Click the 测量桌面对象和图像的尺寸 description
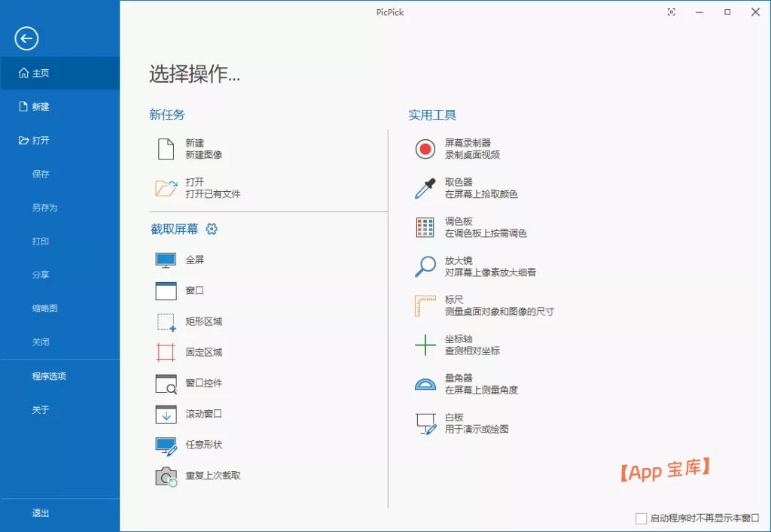This screenshot has width=771, height=532. tap(500, 312)
